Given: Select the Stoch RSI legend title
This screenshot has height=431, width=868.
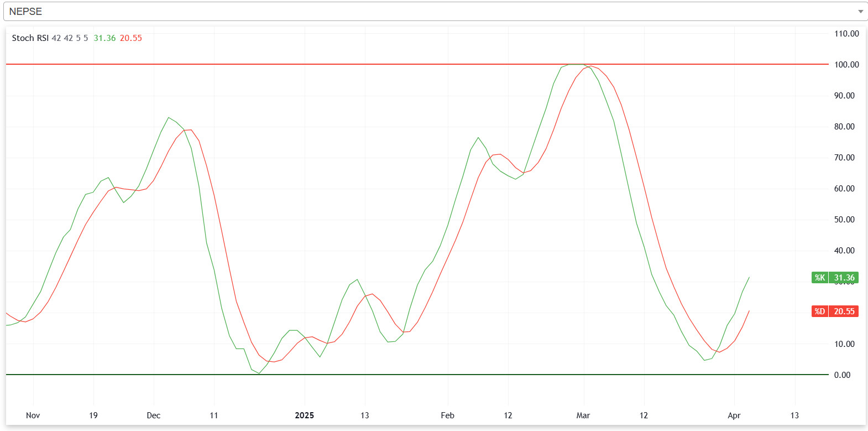Looking at the screenshot, I should tap(30, 38).
